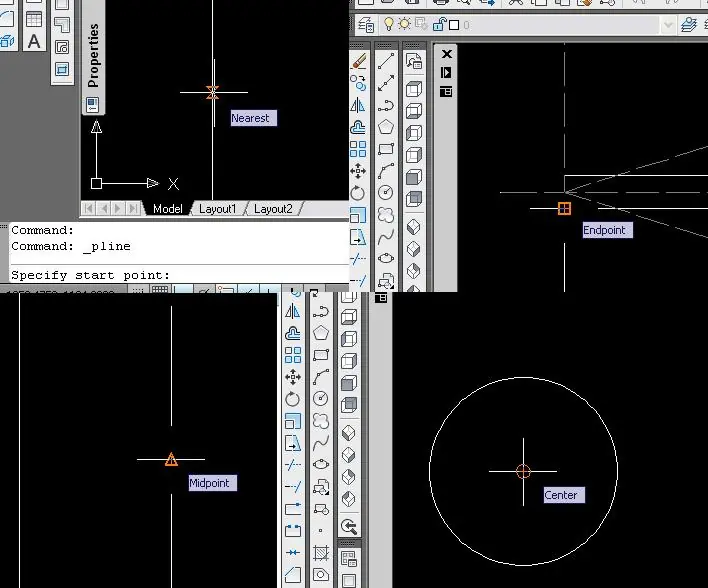Select the Trim tool in the lower Modify toolbar
708x588 pixels.
[x=293, y=465]
